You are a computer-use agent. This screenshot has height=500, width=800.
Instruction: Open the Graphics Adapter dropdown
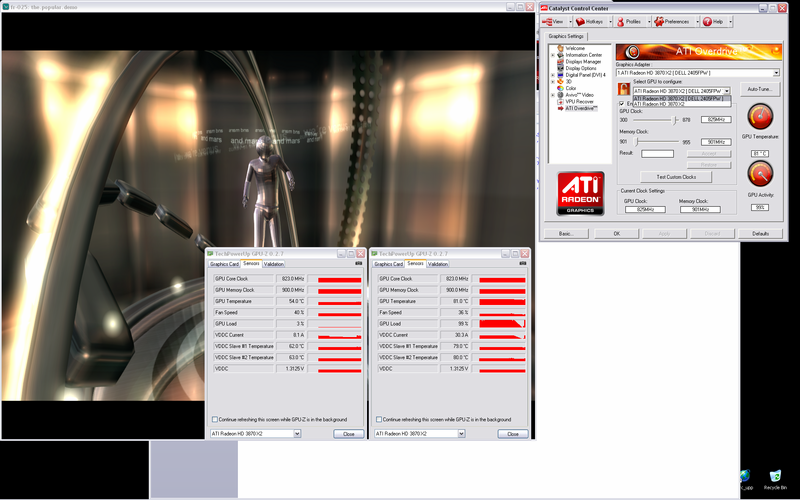point(775,73)
